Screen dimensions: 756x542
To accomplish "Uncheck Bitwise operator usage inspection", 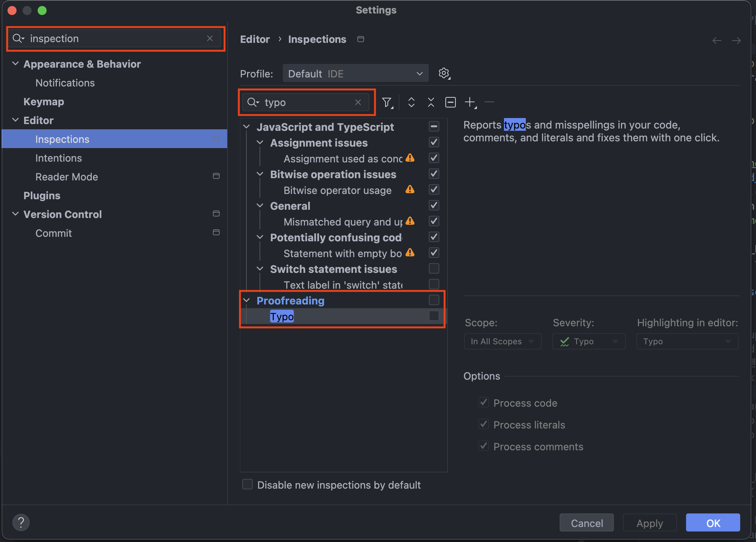I will click(434, 190).
